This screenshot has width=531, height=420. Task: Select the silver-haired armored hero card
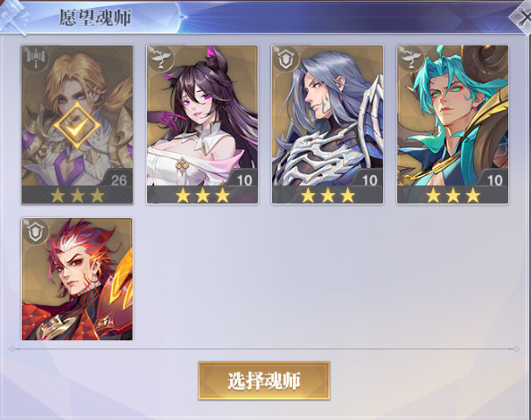pyautogui.click(x=327, y=124)
